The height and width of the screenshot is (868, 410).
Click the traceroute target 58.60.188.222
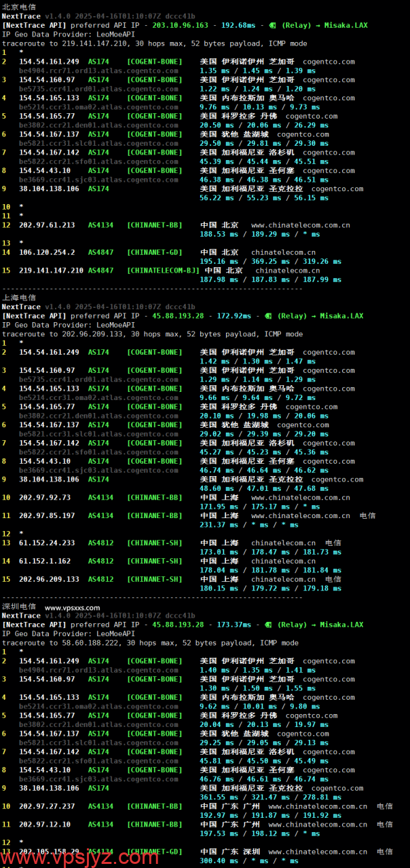92,643
